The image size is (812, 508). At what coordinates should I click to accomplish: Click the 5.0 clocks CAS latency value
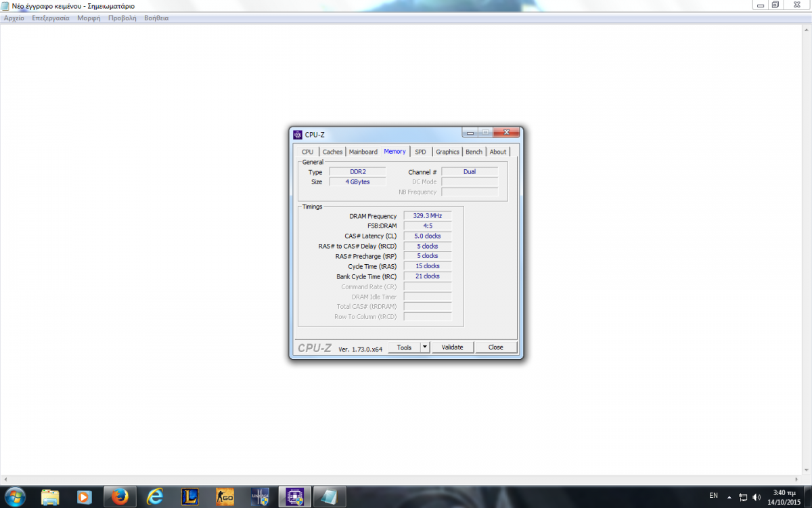point(428,236)
